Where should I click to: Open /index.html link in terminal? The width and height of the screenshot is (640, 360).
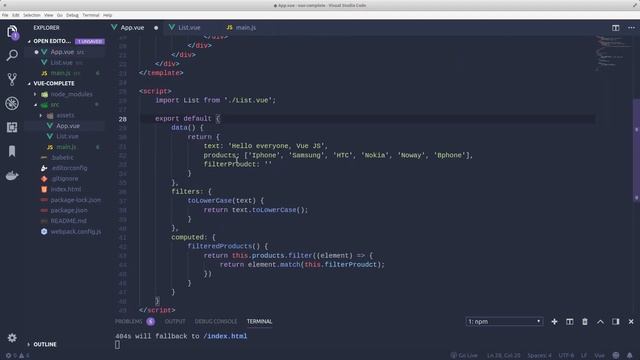(x=225, y=336)
